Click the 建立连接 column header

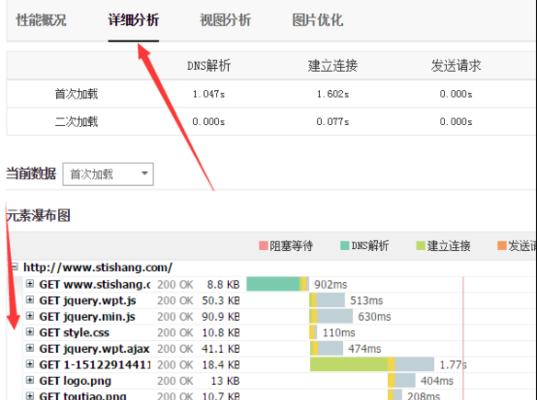[333, 65]
